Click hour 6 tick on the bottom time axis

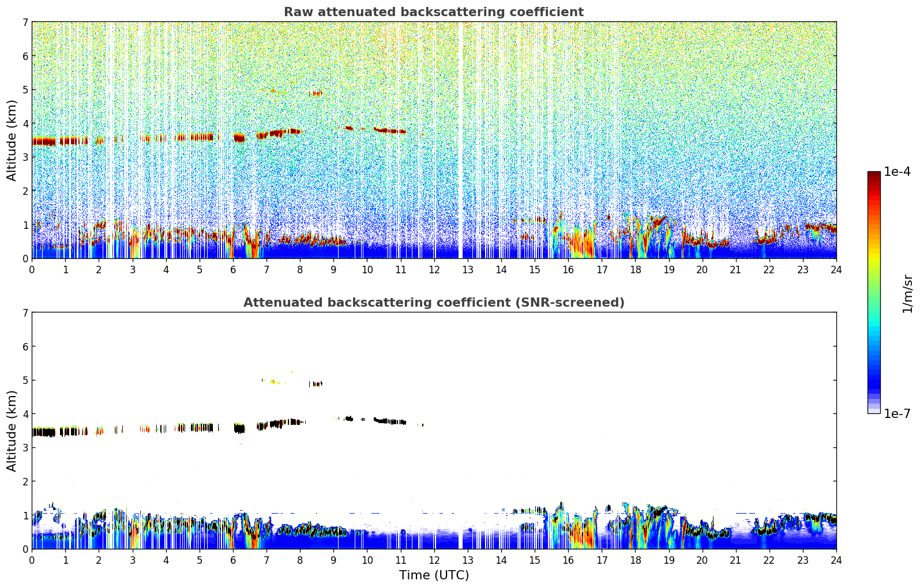(233, 560)
